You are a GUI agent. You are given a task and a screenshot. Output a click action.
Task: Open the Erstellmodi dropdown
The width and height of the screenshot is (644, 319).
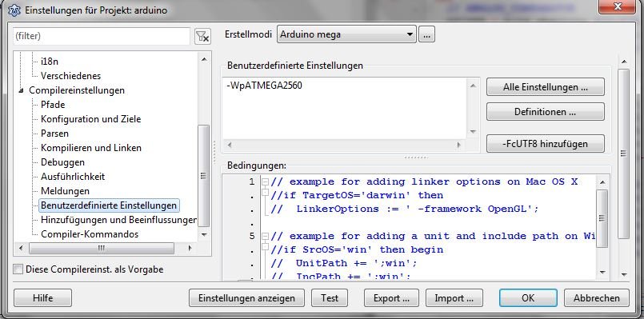[346, 34]
